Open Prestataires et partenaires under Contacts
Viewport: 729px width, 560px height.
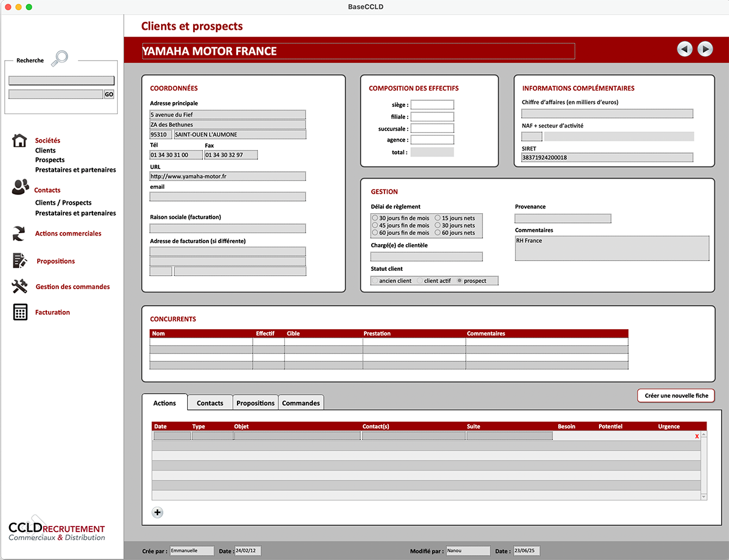coord(75,213)
